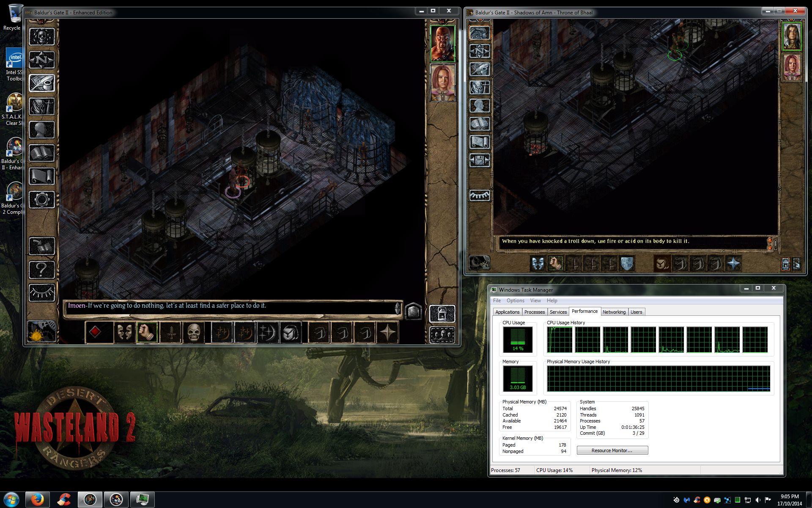
Task: Click select-all party faces icon in Enhanced Edition
Action: click(442, 335)
